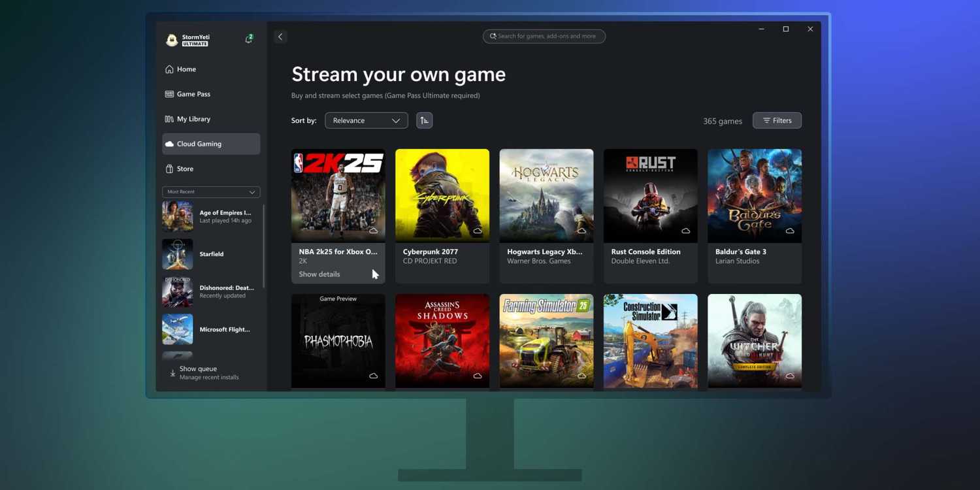Show details for NBA 2k25
980x490 pixels.
pyautogui.click(x=319, y=274)
